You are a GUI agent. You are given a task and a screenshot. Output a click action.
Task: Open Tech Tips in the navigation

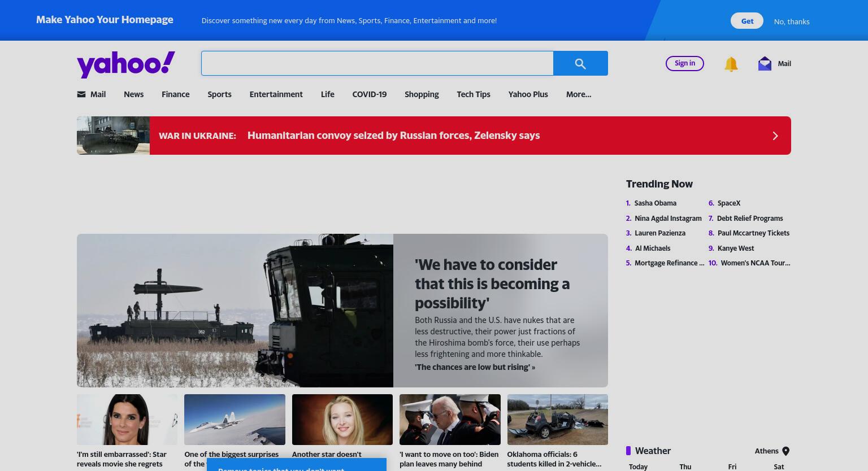473,94
